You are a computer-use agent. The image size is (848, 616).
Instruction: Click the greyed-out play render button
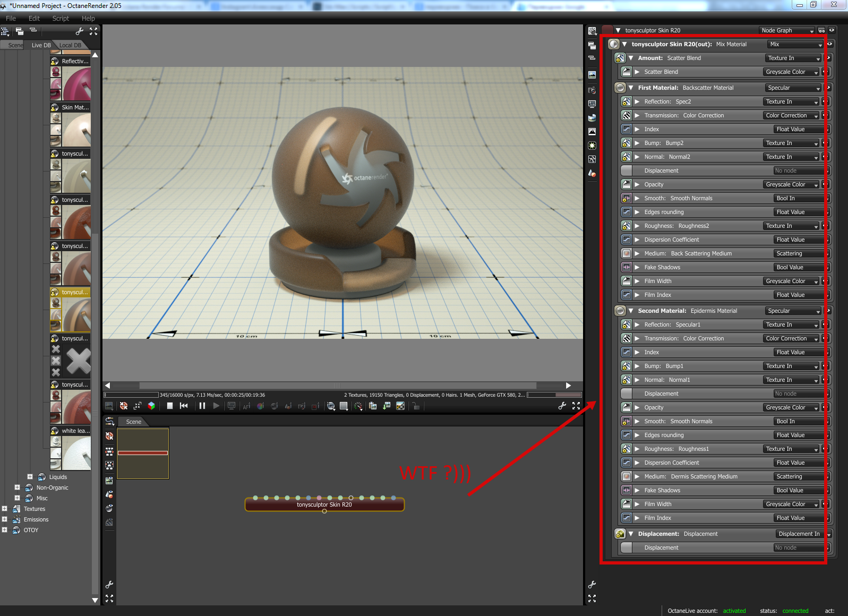[x=216, y=406]
